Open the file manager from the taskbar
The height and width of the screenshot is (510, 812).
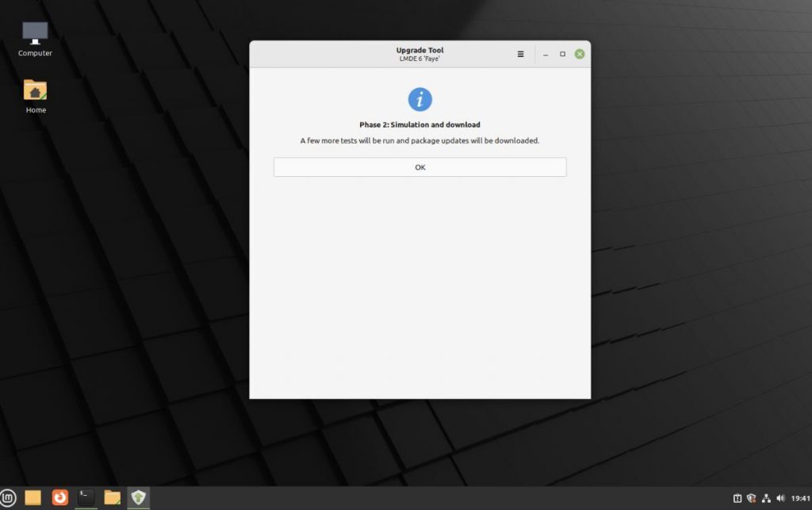[x=112, y=497]
